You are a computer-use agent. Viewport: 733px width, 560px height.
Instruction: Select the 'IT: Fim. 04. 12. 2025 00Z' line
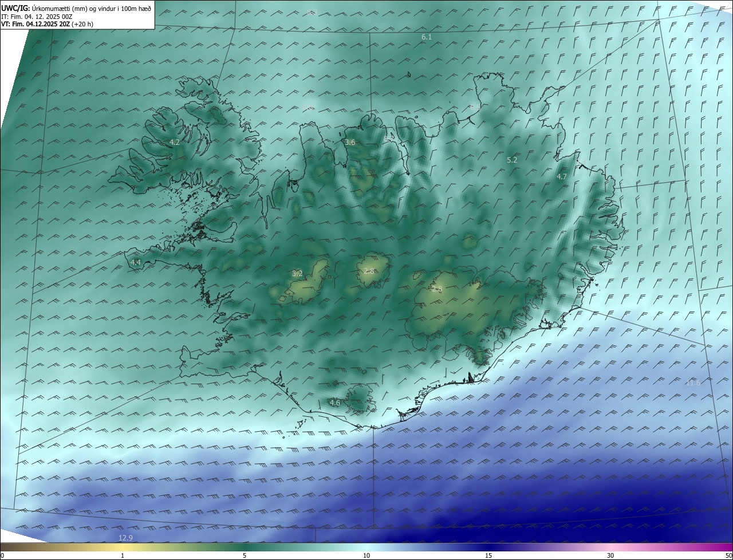click(x=37, y=17)
